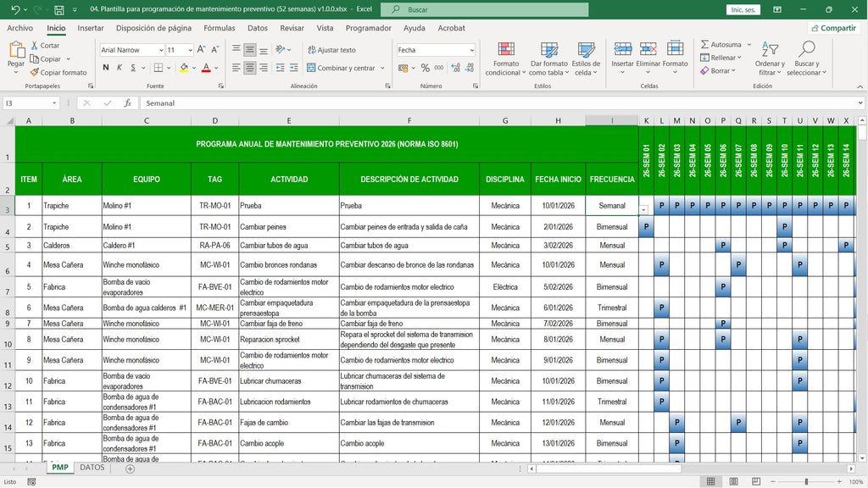Toggle middle vertical alignment
This screenshot has height=488, width=868.
[250, 50]
